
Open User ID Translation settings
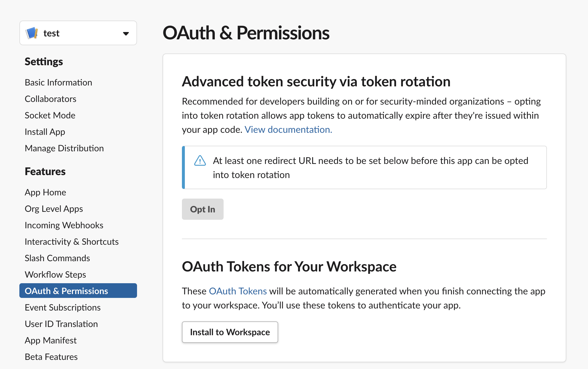pyautogui.click(x=61, y=324)
